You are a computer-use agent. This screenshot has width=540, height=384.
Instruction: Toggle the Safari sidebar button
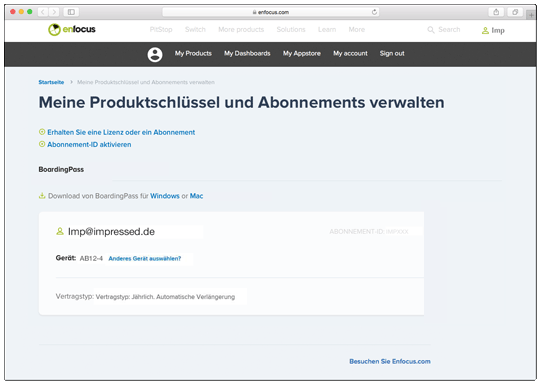[x=71, y=12]
